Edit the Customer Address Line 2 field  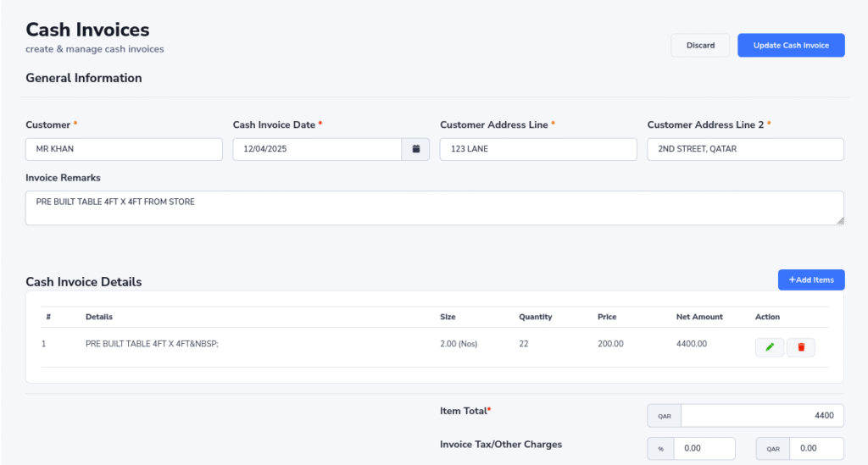[x=745, y=149]
